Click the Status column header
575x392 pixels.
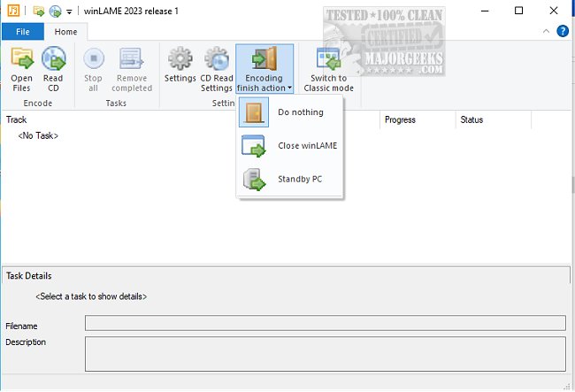click(494, 119)
